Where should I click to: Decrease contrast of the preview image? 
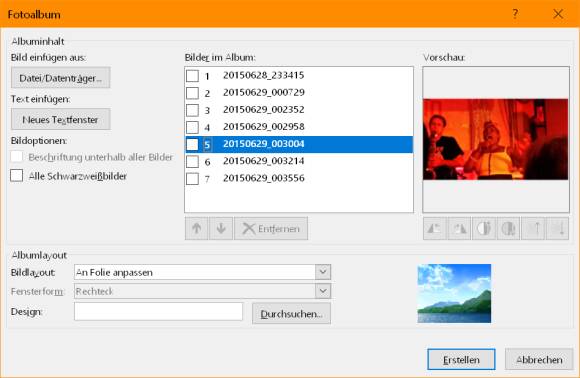pos(508,229)
